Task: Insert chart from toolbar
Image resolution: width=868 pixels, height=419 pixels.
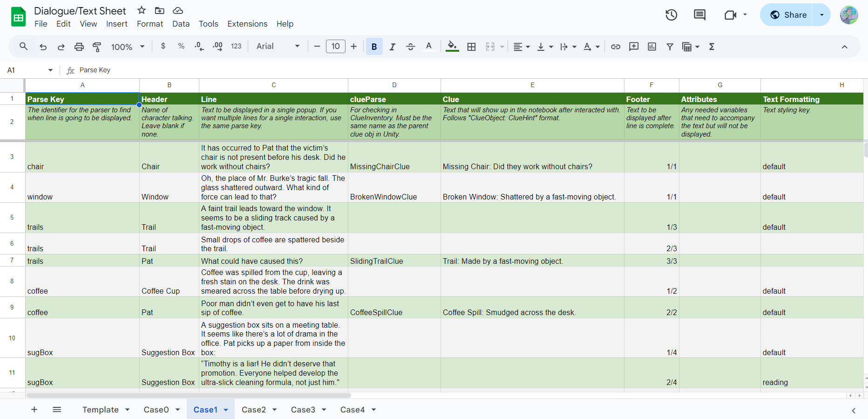Action: click(652, 47)
